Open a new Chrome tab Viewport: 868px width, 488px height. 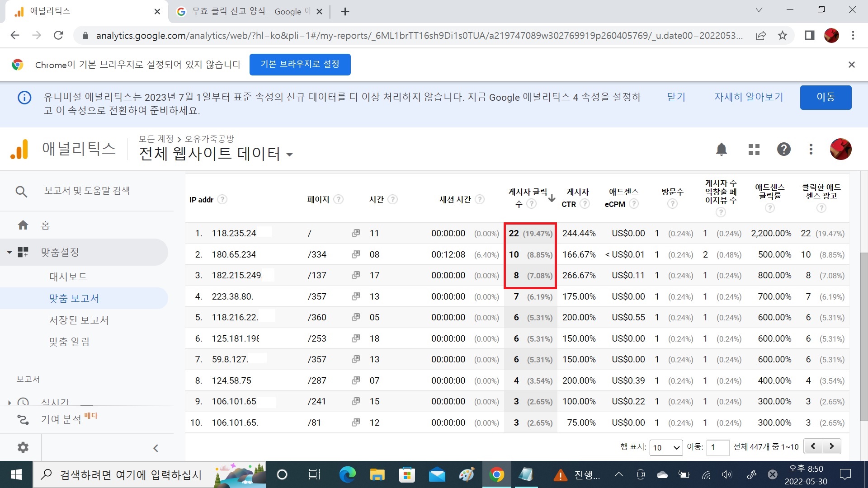tap(345, 11)
